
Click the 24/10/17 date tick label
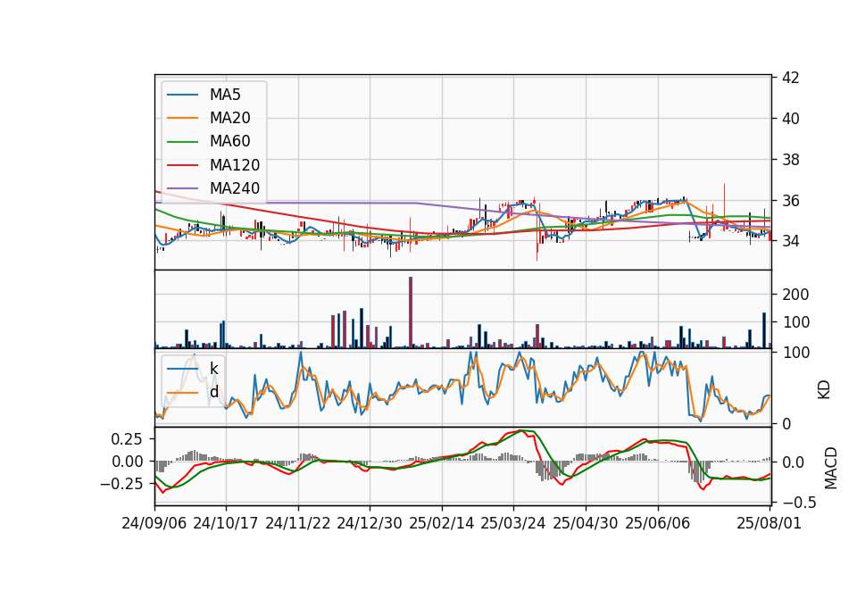[226, 523]
